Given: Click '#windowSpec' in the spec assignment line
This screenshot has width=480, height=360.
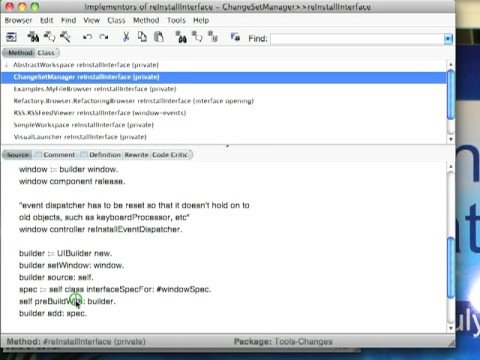Looking at the screenshot, I should coord(183,289).
